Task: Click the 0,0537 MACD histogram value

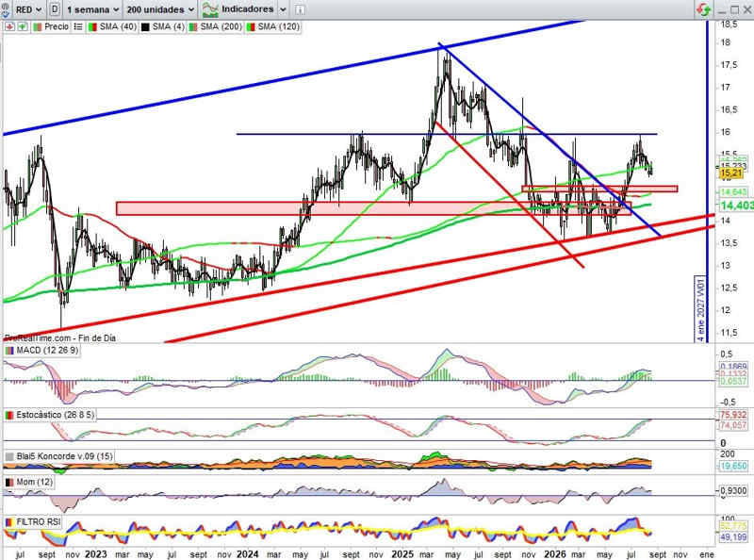Action: pos(733,381)
